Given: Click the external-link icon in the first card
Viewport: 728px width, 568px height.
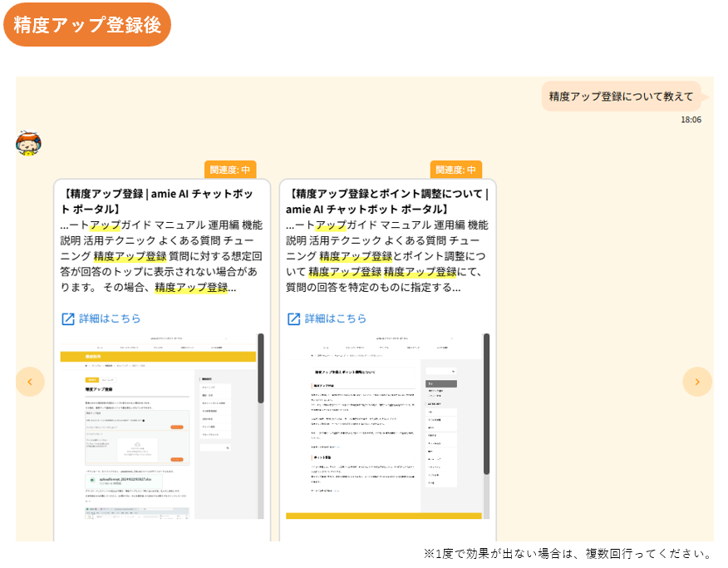Looking at the screenshot, I should coord(68,319).
